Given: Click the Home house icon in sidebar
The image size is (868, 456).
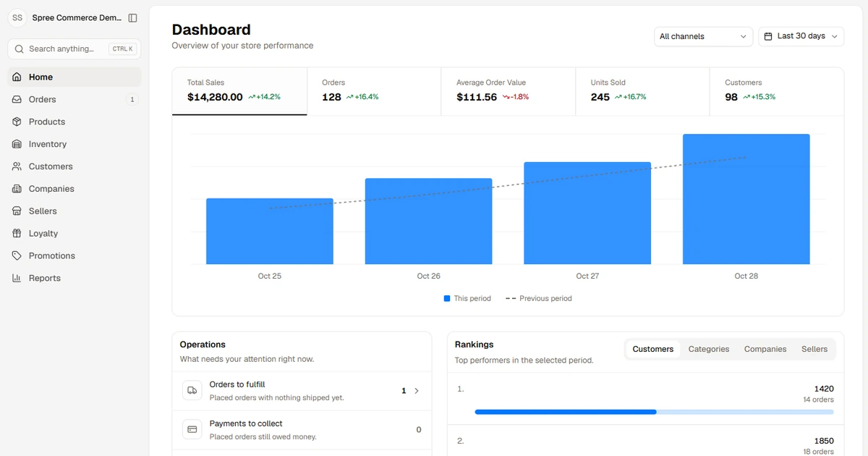Looking at the screenshot, I should click(x=17, y=77).
